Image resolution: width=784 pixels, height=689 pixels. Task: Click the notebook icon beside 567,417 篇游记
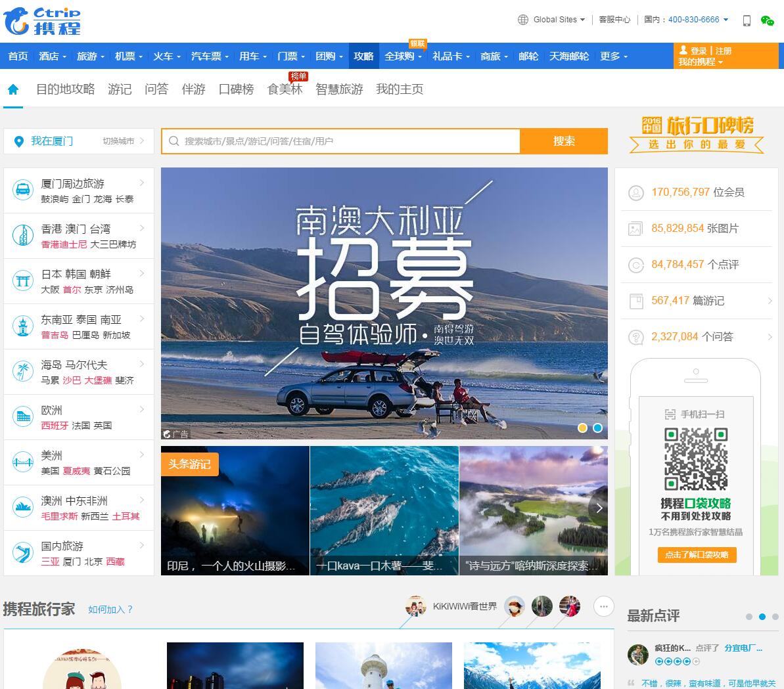pyautogui.click(x=636, y=301)
